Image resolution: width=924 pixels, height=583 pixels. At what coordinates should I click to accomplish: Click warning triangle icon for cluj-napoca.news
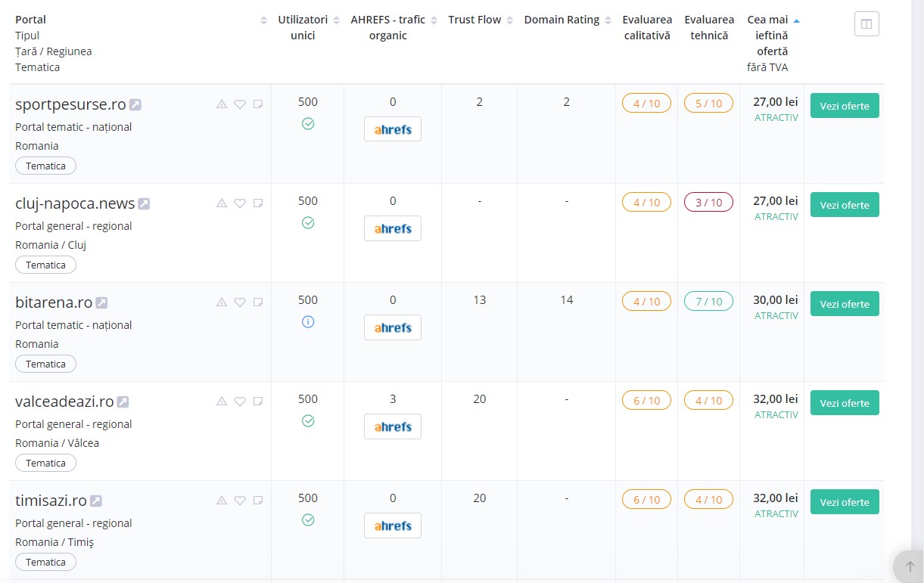coord(222,203)
